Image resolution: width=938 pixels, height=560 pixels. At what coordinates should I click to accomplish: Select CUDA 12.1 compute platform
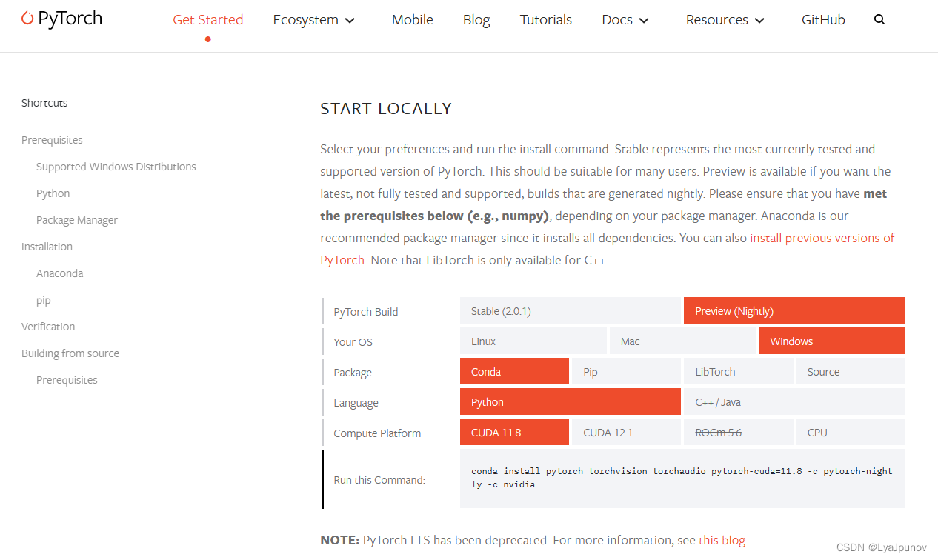point(626,433)
